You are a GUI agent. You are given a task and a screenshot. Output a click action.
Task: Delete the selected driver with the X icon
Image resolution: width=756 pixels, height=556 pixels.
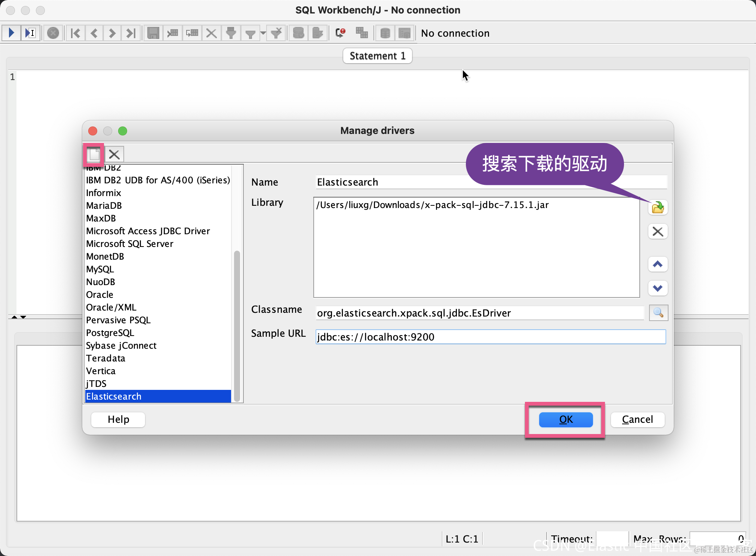pyautogui.click(x=114, y=154)
